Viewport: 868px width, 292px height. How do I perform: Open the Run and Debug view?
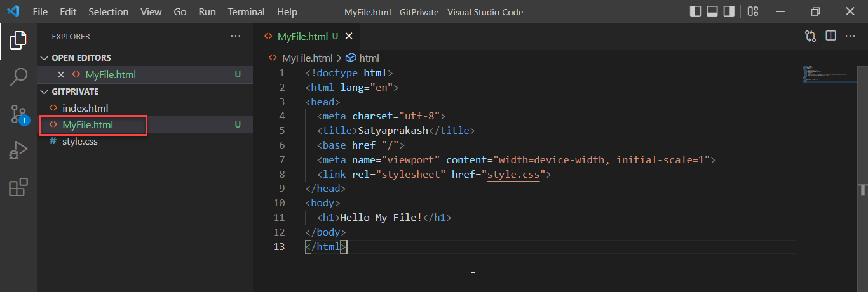pos(18,151)
